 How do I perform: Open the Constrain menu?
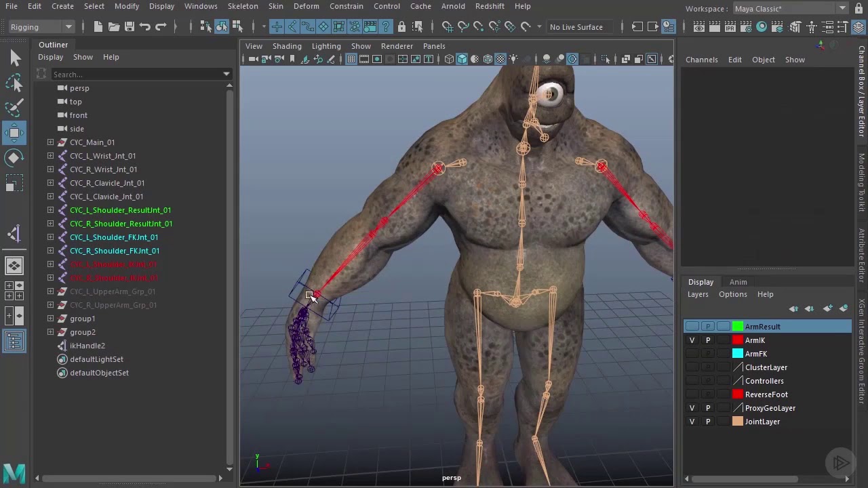[347, 6]
